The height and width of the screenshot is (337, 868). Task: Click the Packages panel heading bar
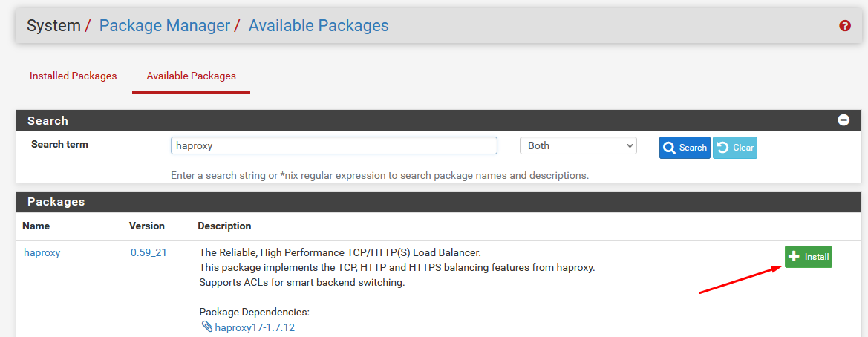[x=438, y=202]
